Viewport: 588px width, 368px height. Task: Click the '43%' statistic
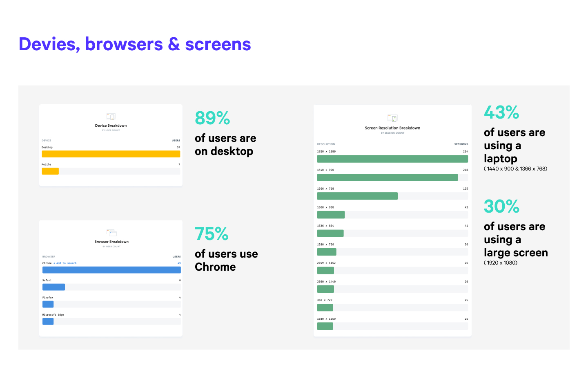coord(501,112)
